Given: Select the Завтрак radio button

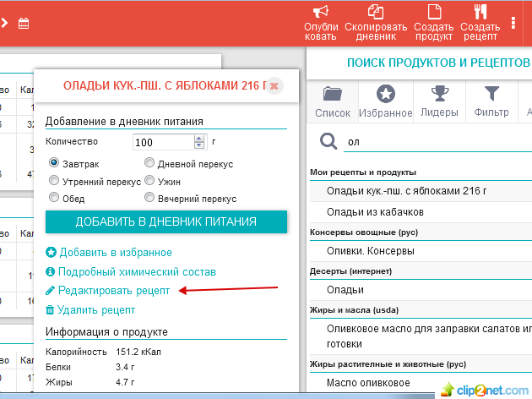Looking at the screenshot, I should point(54,163).
